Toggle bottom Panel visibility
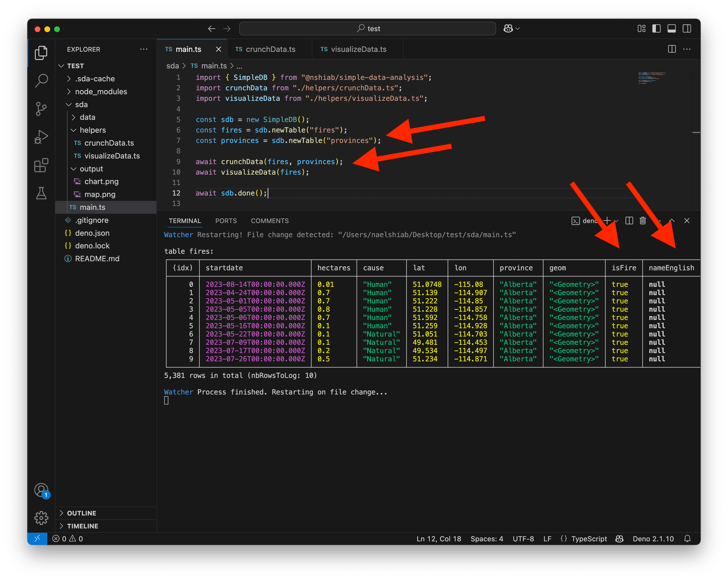This screenshot has width=728, height=581. (672, 29)
